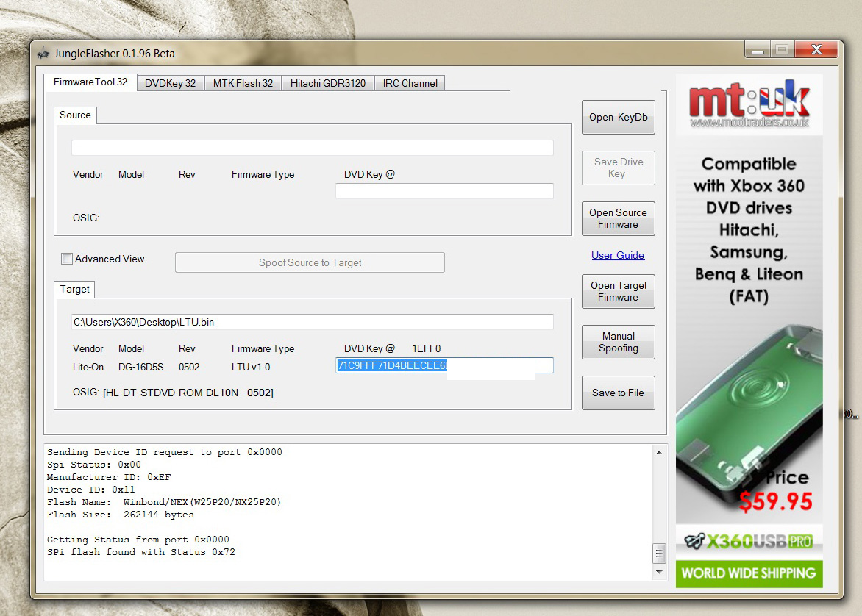Open the MTK Flash 32 tab

[243, 83]
